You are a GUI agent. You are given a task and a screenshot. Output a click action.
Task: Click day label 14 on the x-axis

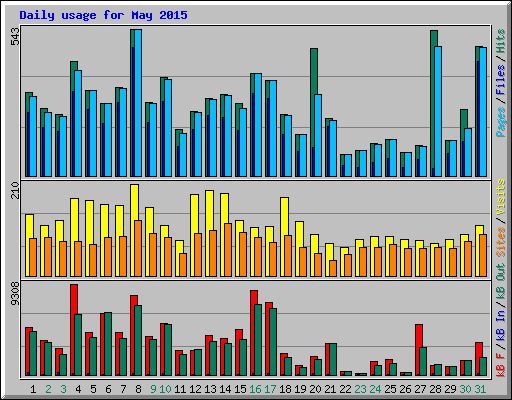click(225, 389)
